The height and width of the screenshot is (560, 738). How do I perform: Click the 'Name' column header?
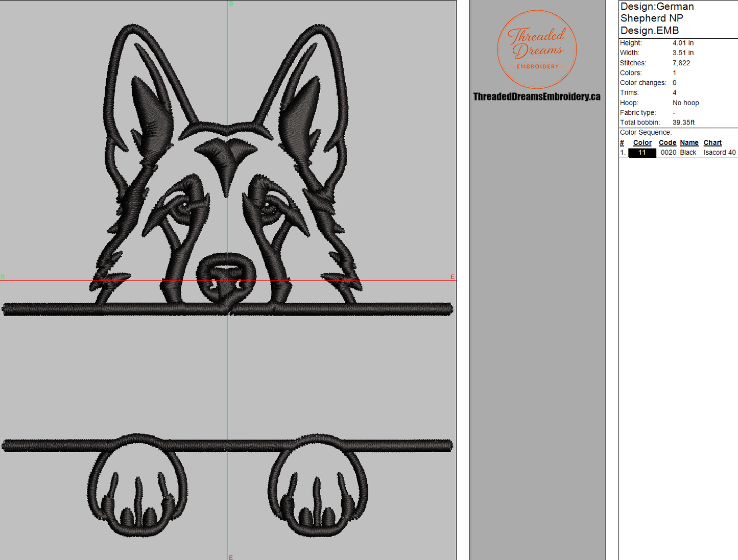[x=689, y=143]
